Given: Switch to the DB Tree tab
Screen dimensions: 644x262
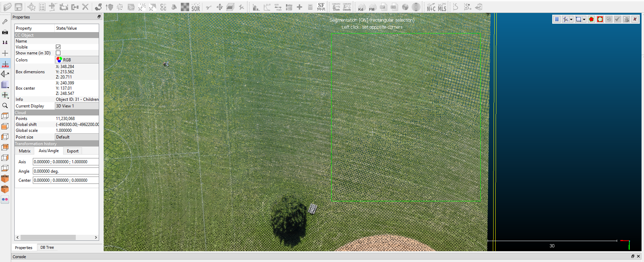Looking at the screenshot, I should [x=47, y=247].
